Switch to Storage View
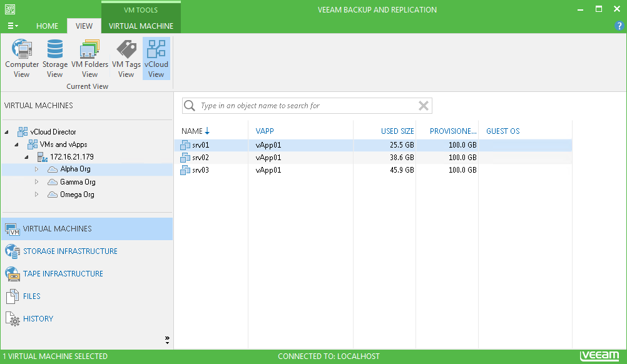Image resolution: width=627 pixels, height=364 pixels. point(55,58)
